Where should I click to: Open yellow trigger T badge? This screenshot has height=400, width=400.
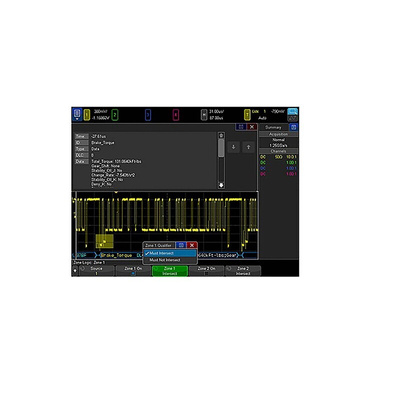click(x=247, y=115)
